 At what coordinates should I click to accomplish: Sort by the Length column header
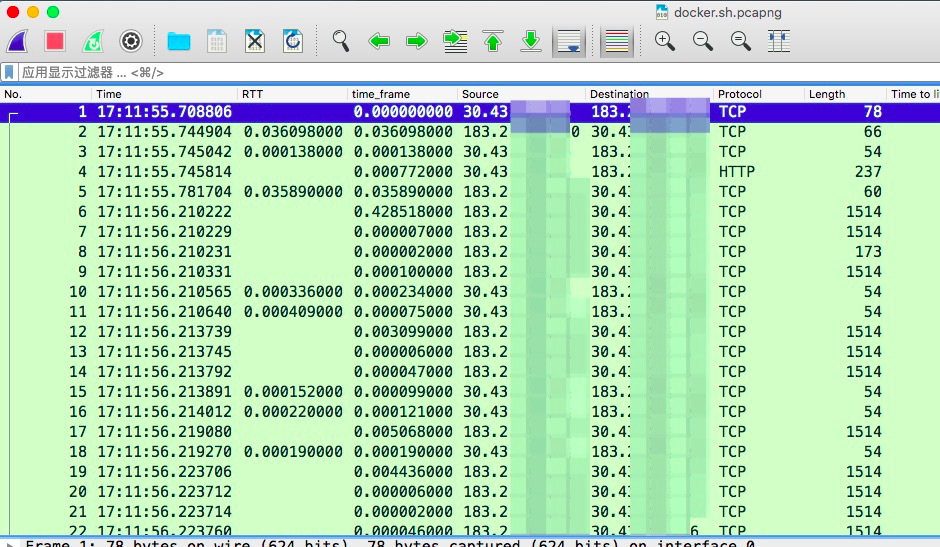(x=845, y=94)
